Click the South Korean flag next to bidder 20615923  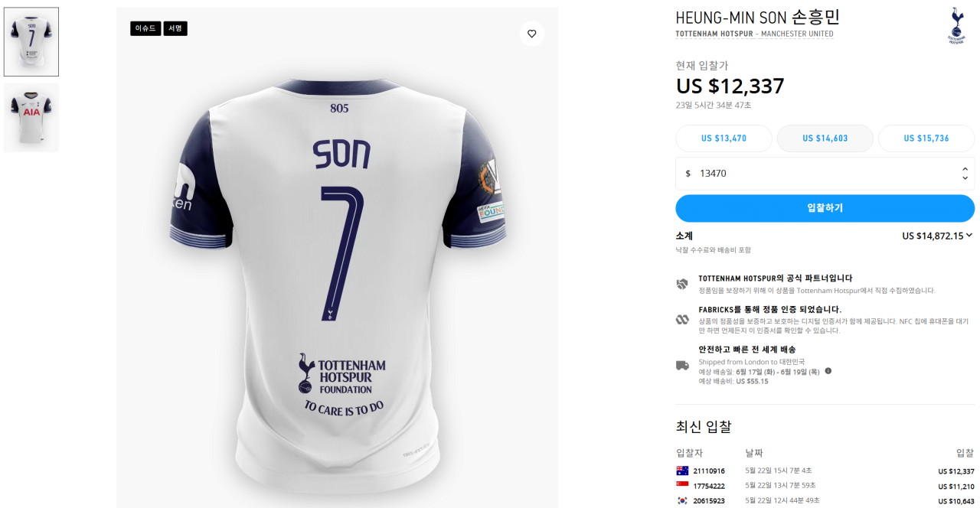682,500
